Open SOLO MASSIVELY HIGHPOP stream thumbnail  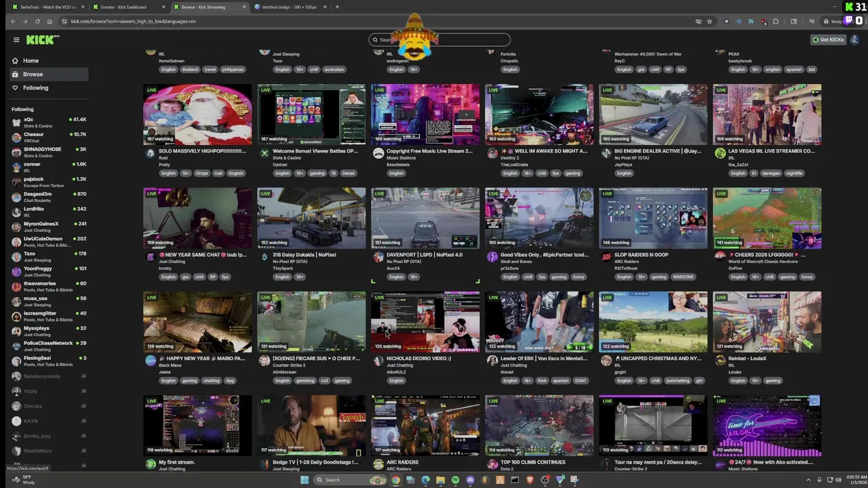pyautogui.click(x=197, y=115)
